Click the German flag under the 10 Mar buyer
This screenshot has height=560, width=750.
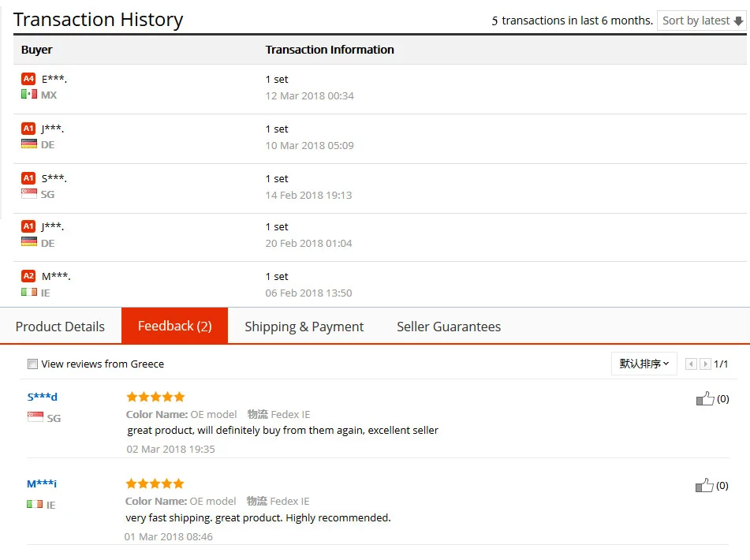tap(29, 144)
